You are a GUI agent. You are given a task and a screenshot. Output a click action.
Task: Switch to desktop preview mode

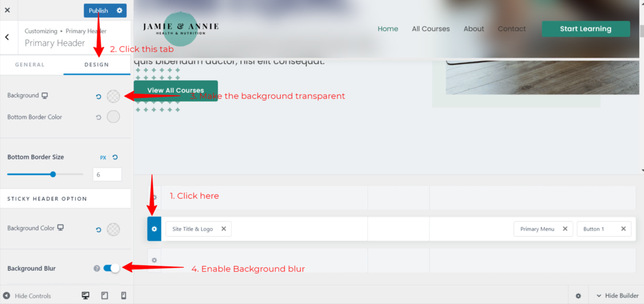85,295
